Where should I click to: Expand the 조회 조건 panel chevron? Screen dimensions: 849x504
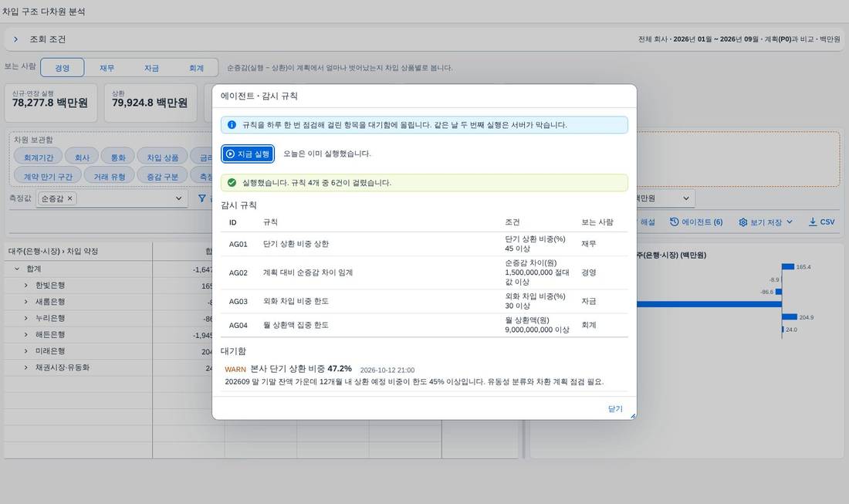pyautogui.click(x=15, y=39)
